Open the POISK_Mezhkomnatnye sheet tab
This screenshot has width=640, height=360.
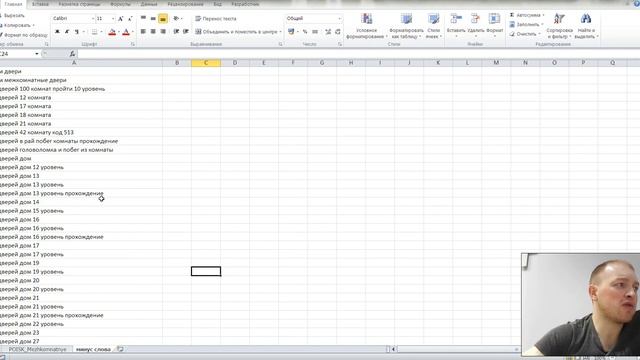pos(37,349)
